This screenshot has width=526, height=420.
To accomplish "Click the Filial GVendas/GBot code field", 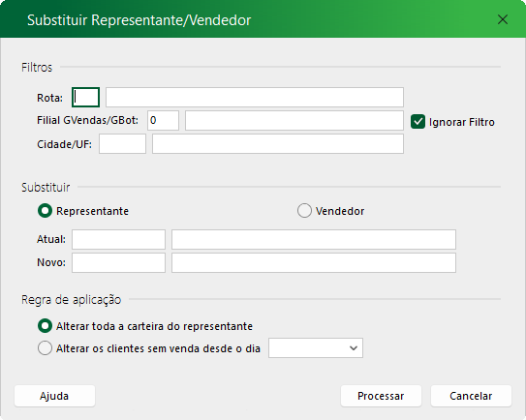I will tap(163, 120).
